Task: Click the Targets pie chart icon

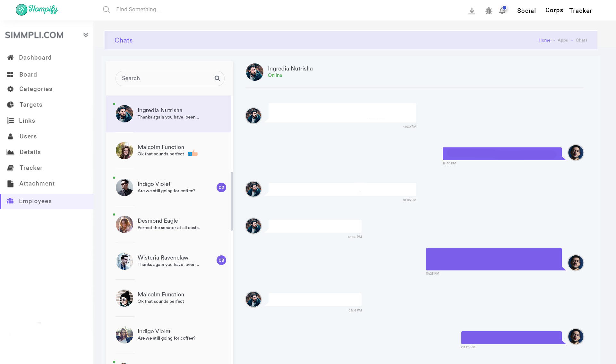Action: (10, 104)
